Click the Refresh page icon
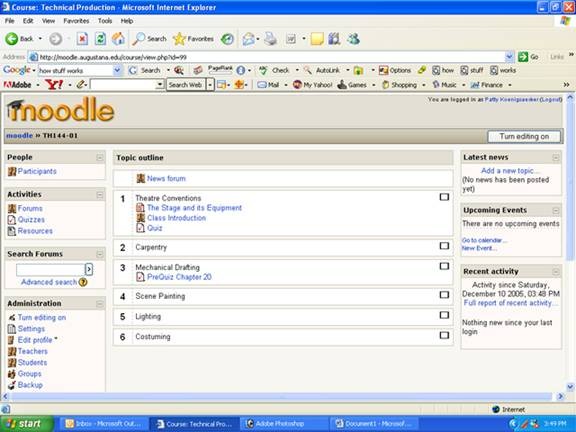 point(100,39)
